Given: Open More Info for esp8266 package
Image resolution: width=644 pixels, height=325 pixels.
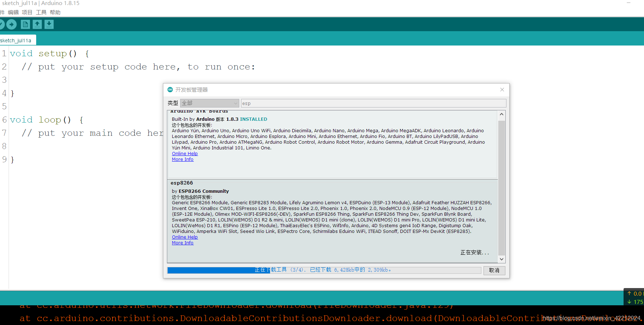Looking at the screenshot, I should point(183,243).
